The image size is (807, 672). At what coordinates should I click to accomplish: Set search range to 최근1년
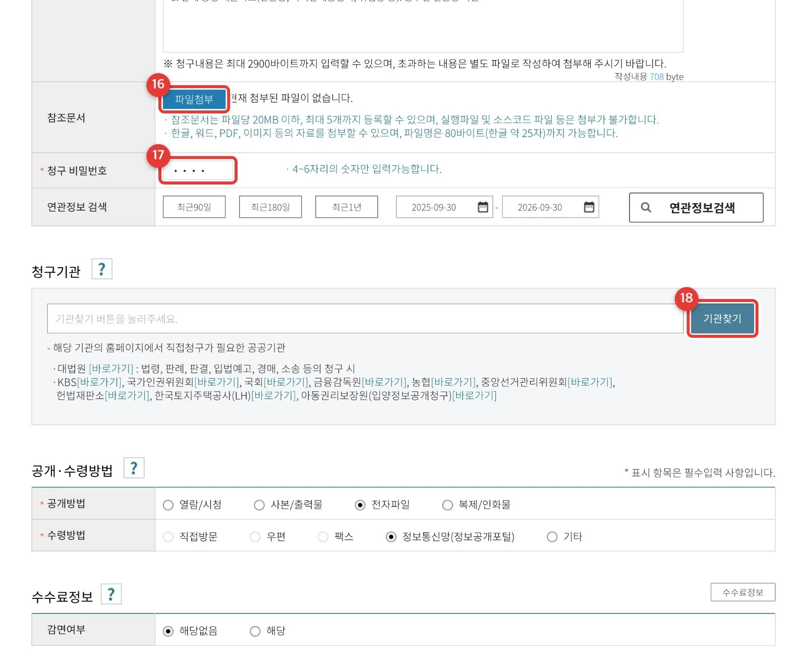347,207
